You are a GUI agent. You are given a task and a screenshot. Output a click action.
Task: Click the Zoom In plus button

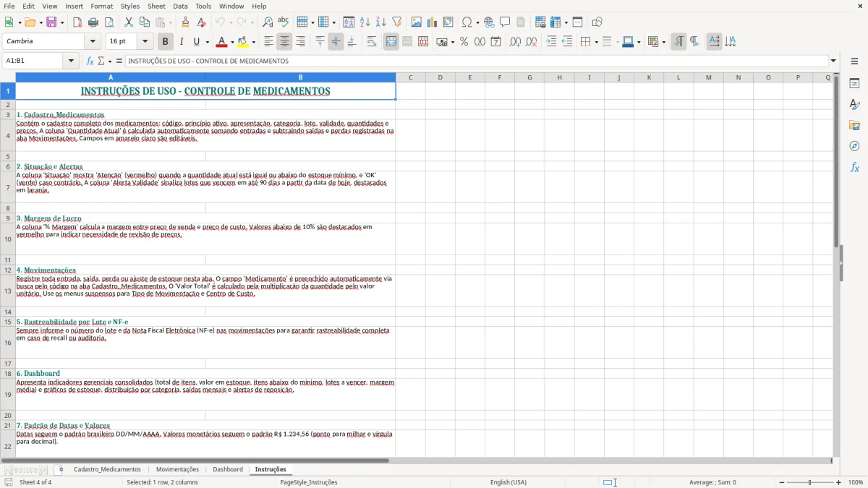click(839, 482)
